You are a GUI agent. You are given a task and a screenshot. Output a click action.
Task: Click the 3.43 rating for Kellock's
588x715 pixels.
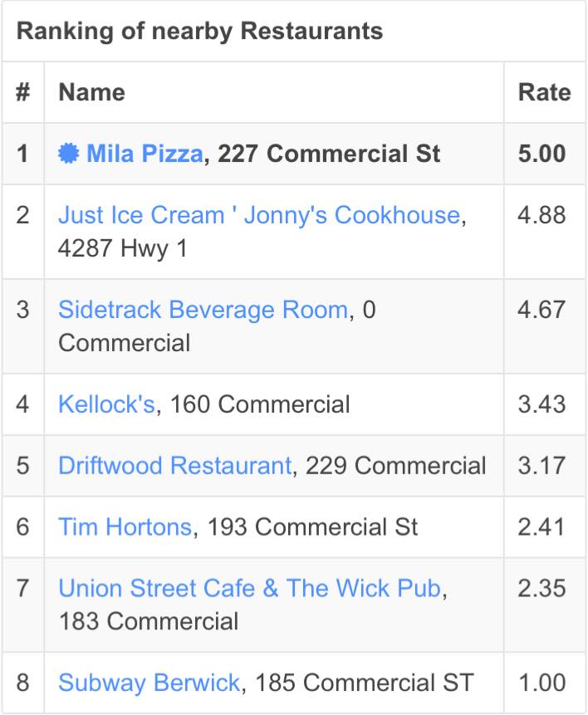[542, 404]
